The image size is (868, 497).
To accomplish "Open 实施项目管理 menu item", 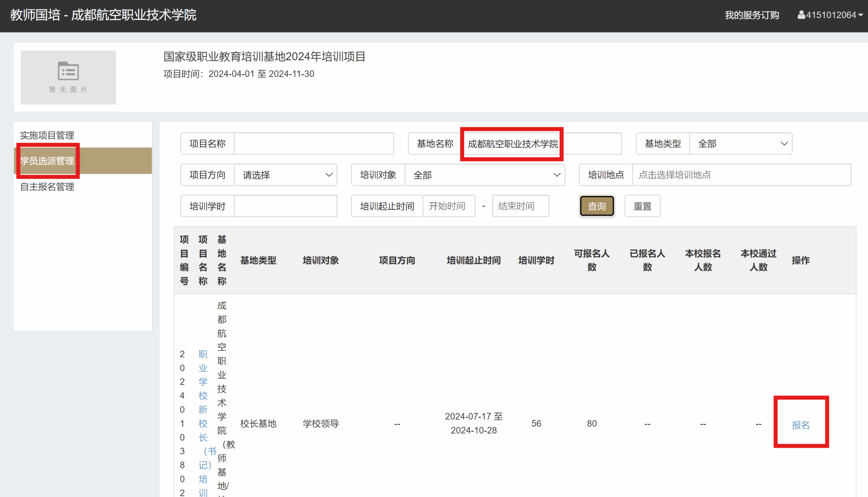I will point(47,135).
